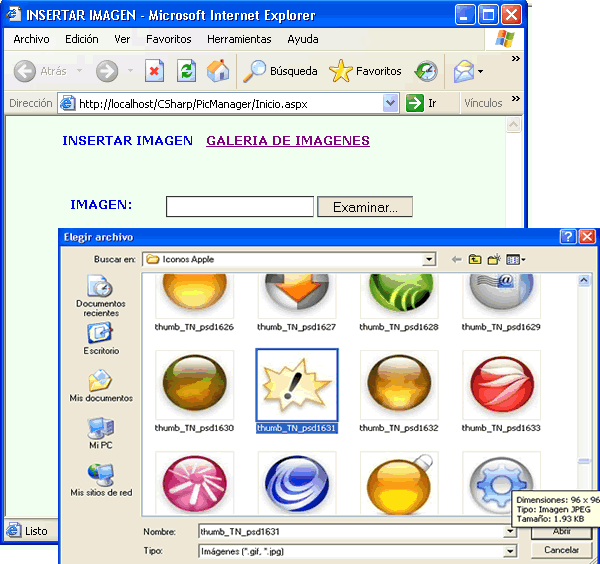The image size is (600, 564).
Task: Click the Examinar... browse button
Action: [x=365, y=207]
